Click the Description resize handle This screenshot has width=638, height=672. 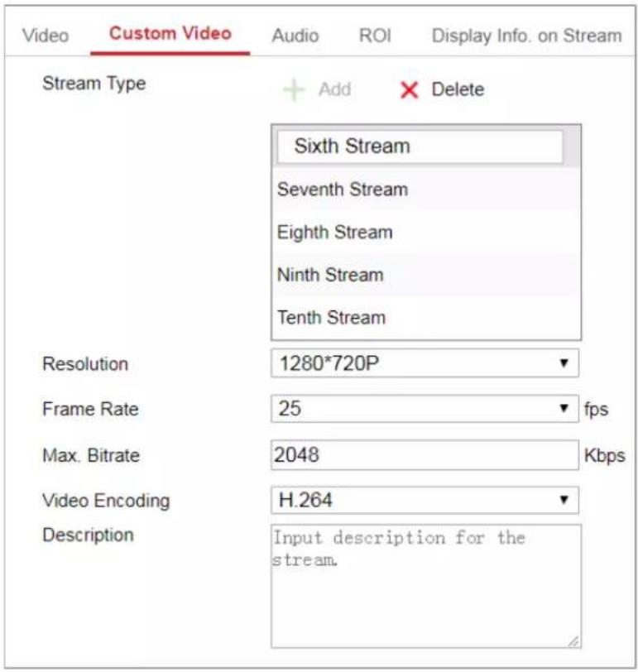coord(573,641)
